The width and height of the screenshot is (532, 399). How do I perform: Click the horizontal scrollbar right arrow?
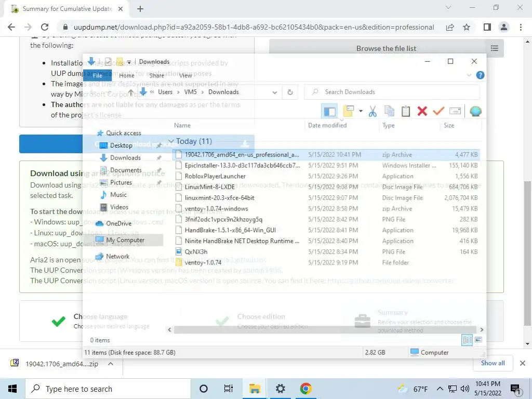click(x=482, y=329)
